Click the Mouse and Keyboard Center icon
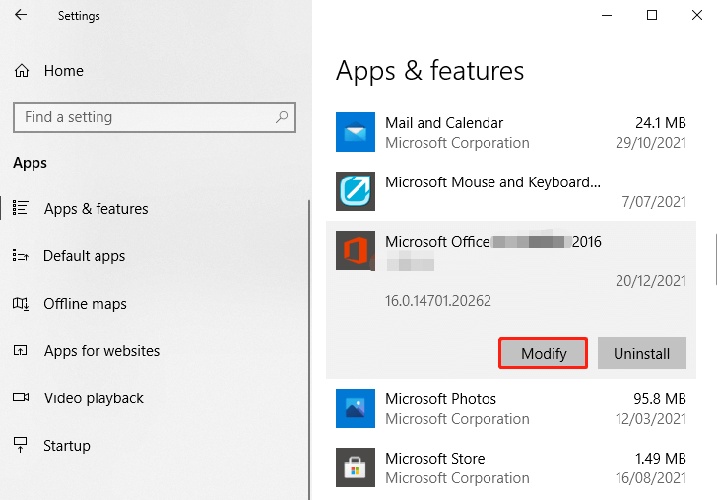Image resolution: width=717 pixels, height=500 pixels. pyautogui.click(x=355, y=191)
